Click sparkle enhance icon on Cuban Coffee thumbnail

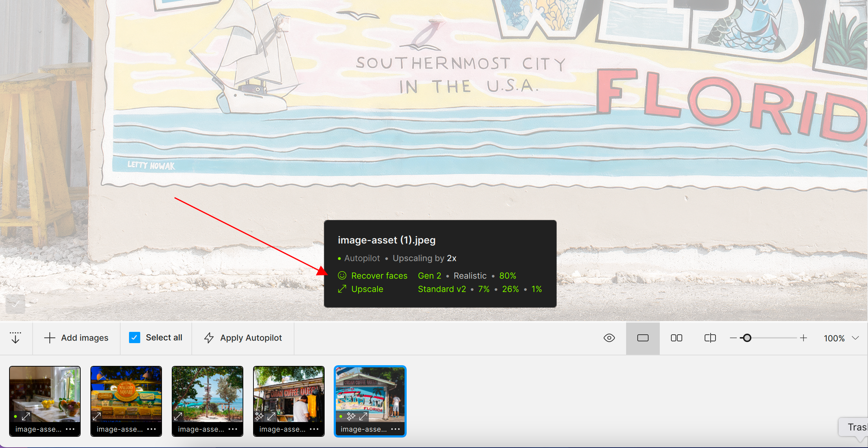click(x=259, y=416)
